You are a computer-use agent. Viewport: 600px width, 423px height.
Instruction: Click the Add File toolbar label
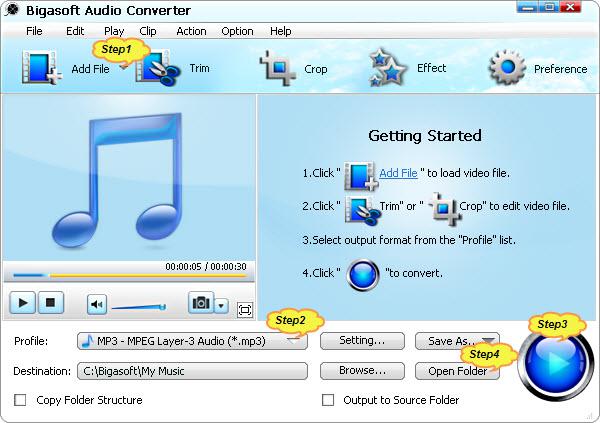click(90, 69)
